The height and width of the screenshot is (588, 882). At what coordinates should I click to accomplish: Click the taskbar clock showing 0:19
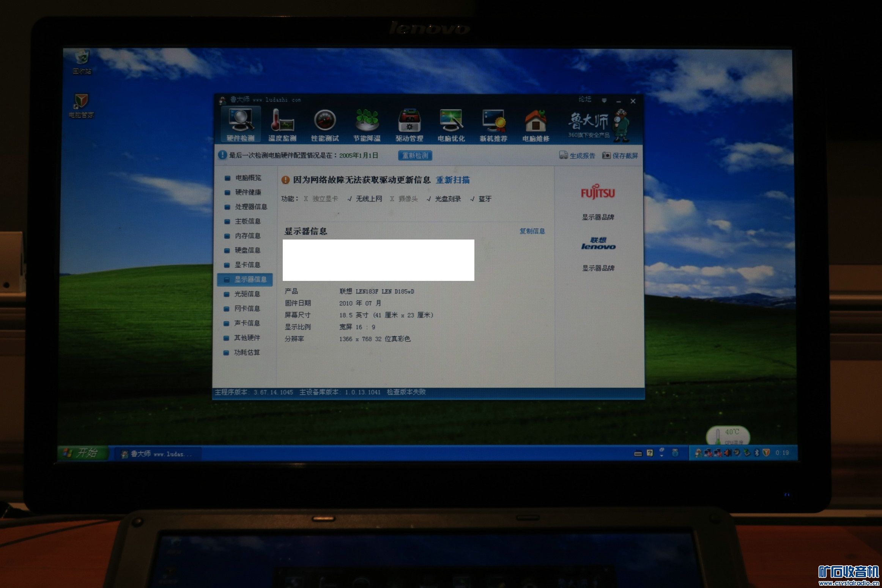click(x=782, y=453)
